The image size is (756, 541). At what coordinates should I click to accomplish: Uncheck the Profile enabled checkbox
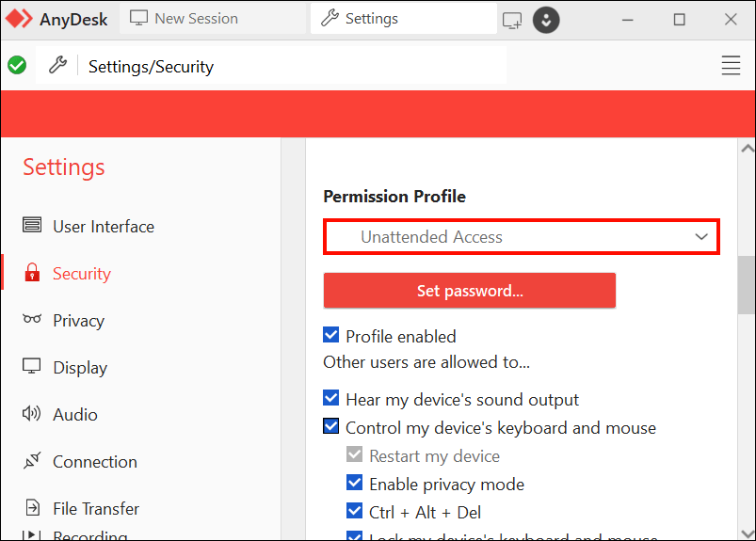331,336
